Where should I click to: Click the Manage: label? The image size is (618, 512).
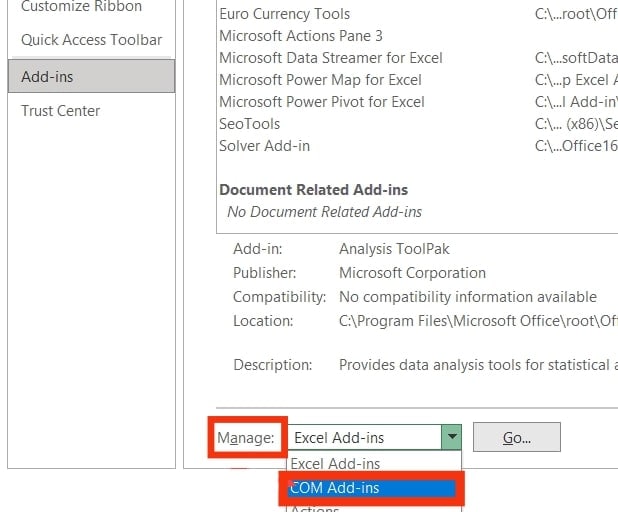tap(246, 438)
